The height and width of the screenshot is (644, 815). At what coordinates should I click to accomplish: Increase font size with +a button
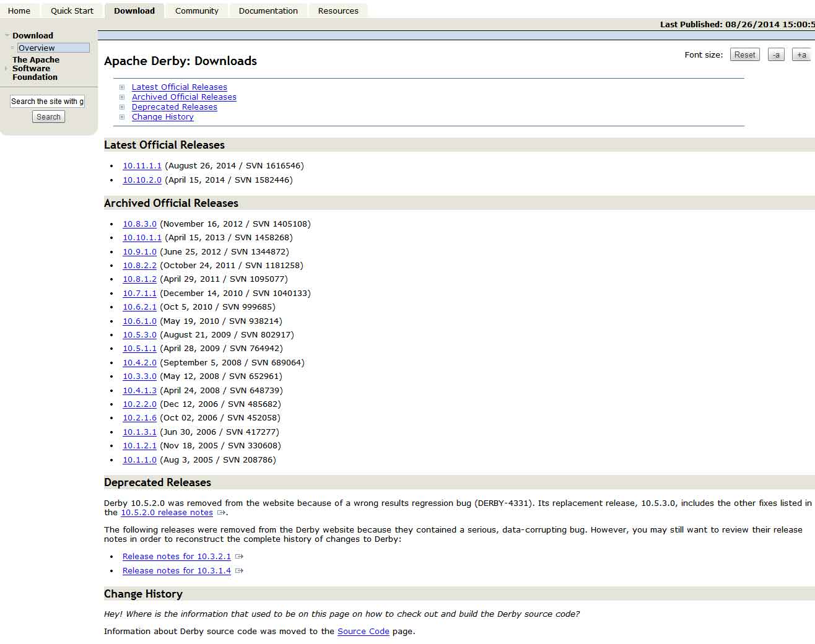[801, 54]
